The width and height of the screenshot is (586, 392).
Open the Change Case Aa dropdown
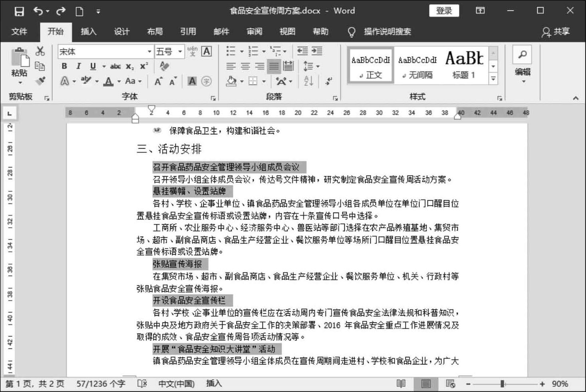click(x=133, y=81)
